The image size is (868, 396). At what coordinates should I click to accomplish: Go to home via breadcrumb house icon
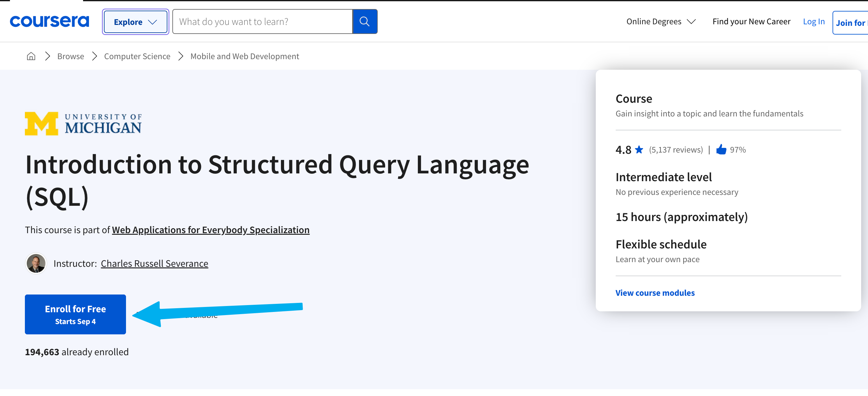click(31, 56)
